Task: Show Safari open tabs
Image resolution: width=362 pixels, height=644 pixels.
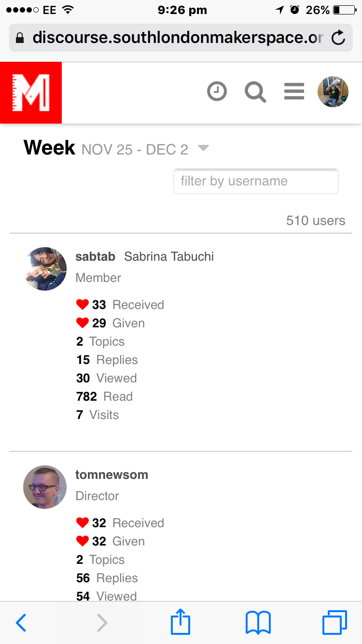Action: click(334, 623)
